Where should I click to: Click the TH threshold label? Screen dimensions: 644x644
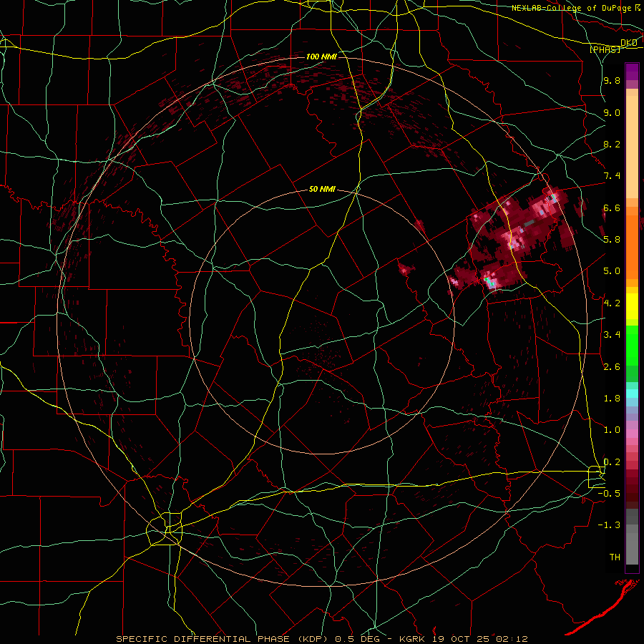(x=615, y=557)
